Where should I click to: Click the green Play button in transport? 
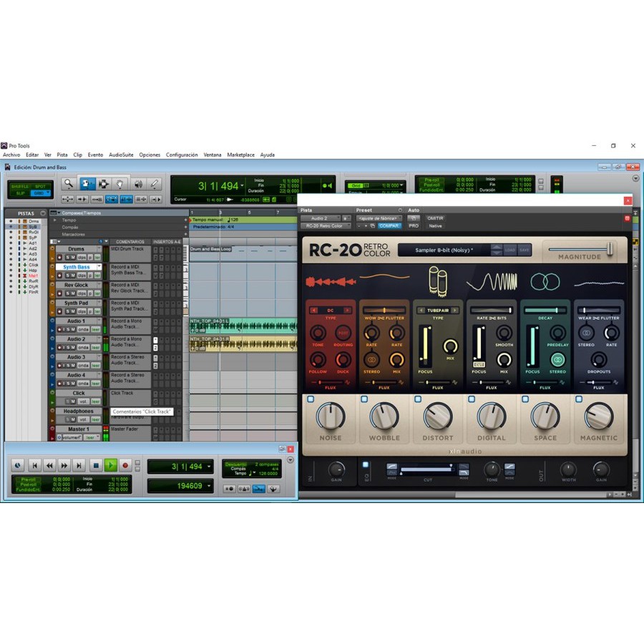[110, 465]
